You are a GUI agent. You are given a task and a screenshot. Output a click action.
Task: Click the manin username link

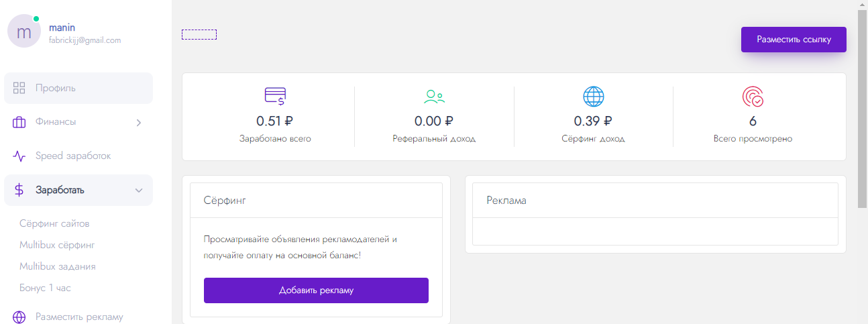(62, 28)
